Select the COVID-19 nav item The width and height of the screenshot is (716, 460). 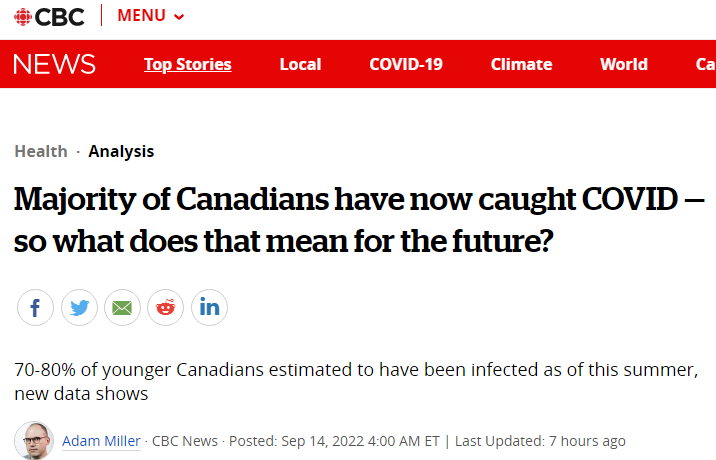[406, 64]
